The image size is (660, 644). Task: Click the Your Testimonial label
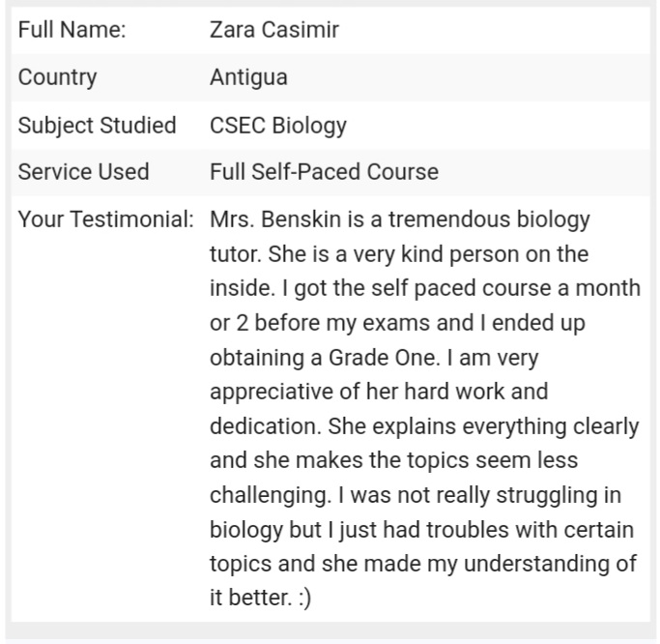pyautogui.click(x=105, y=220)
